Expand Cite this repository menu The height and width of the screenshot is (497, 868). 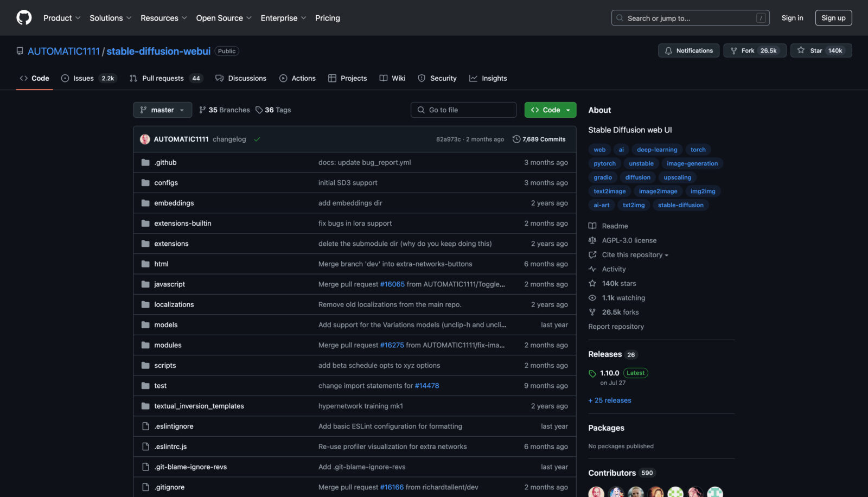click(x=635, y=255)
